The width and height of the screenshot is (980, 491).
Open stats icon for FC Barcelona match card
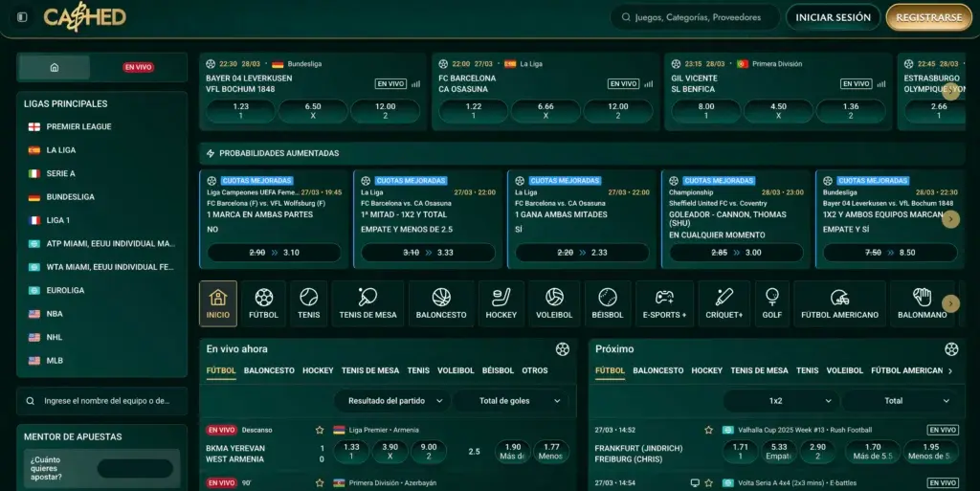pyautogui.click(x=648, y=83)
